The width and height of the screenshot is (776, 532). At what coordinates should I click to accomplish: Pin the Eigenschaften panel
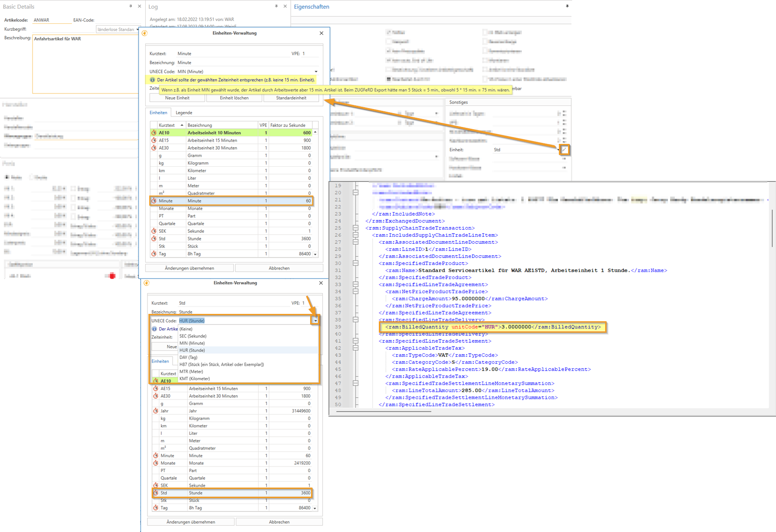(x=567, y=6)
